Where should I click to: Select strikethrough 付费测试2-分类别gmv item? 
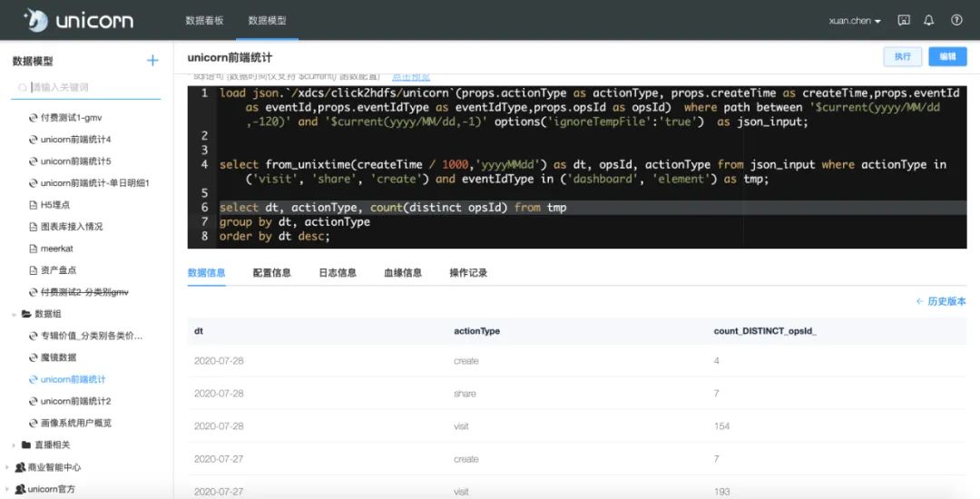[x=84, y=292]
